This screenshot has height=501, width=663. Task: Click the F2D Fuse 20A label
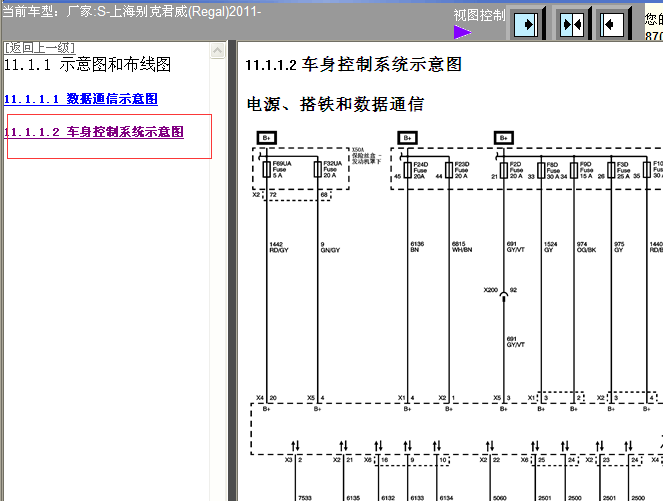516,170
